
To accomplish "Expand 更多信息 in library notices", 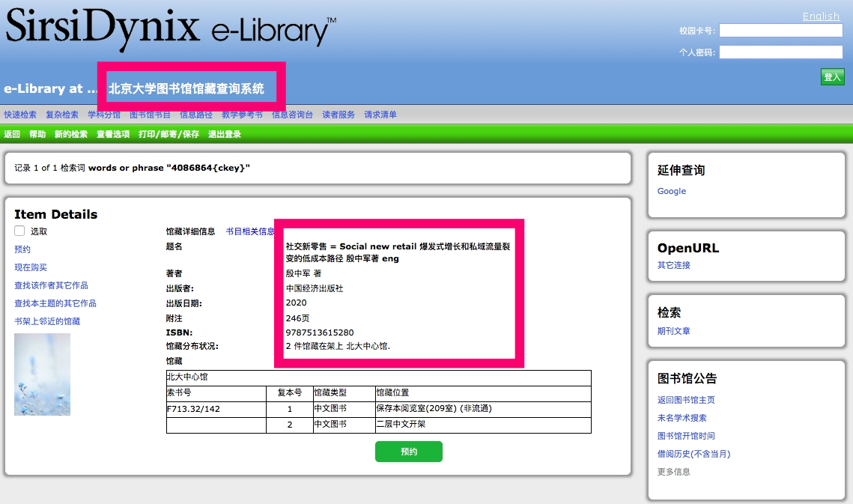I will (x=674, y=472).
